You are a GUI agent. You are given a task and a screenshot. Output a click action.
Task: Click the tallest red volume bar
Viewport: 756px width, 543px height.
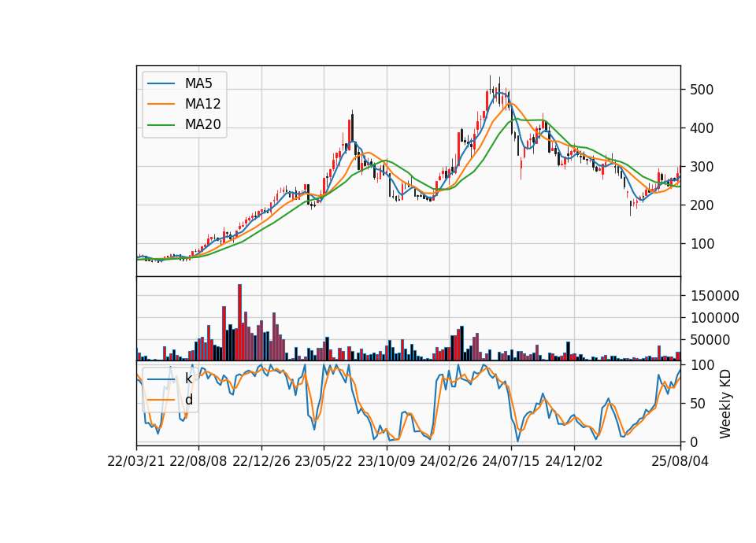point(239,323)
